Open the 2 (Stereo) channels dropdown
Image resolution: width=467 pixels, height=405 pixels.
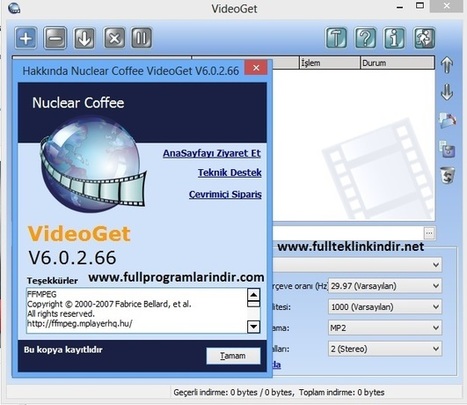pos(385,349)
